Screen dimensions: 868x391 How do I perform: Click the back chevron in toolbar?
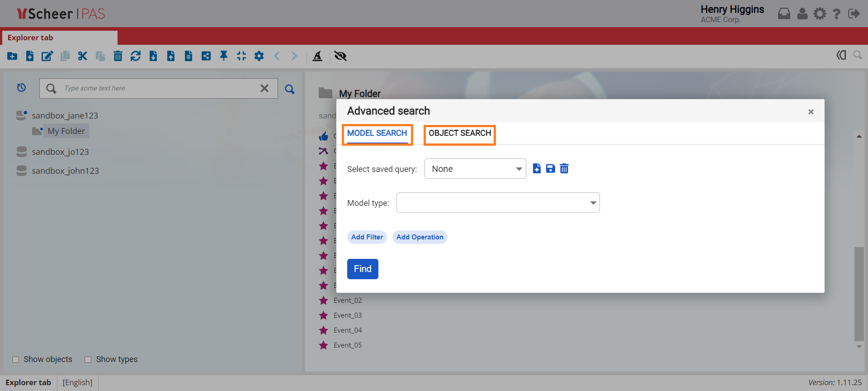277,56
